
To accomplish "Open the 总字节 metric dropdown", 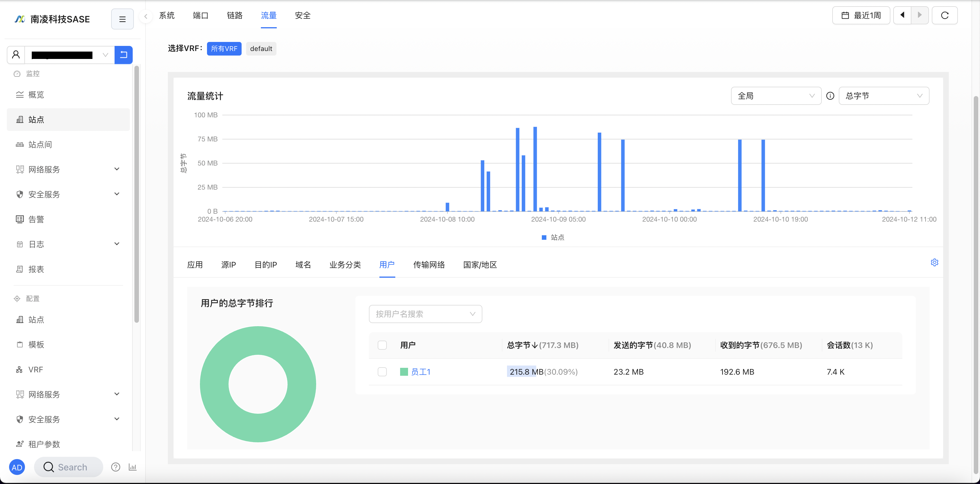I will pyautogui.click(x=884, y=96).
